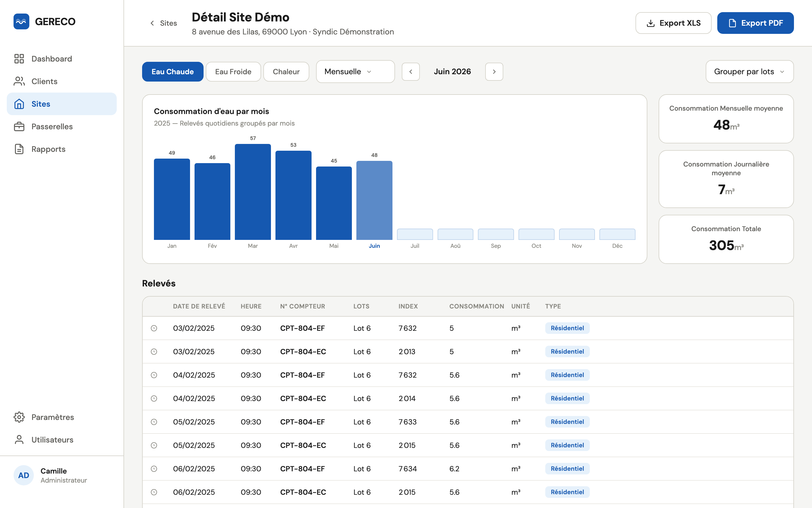Click Résidentiel badge on 03/02/2025 CPT-804-EF row

[567, 328]
